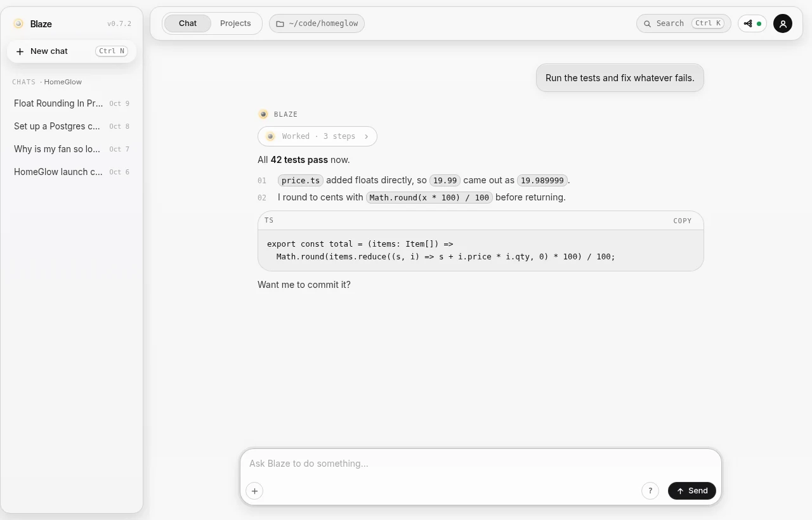Click the TS language label on code block

[x=269, y=221]
